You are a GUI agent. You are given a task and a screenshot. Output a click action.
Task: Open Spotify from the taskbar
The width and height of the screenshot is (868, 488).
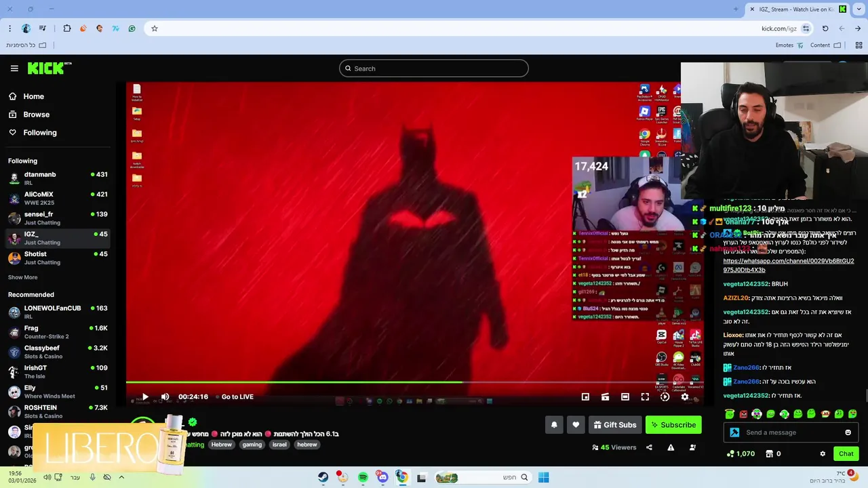coord(363,477)
